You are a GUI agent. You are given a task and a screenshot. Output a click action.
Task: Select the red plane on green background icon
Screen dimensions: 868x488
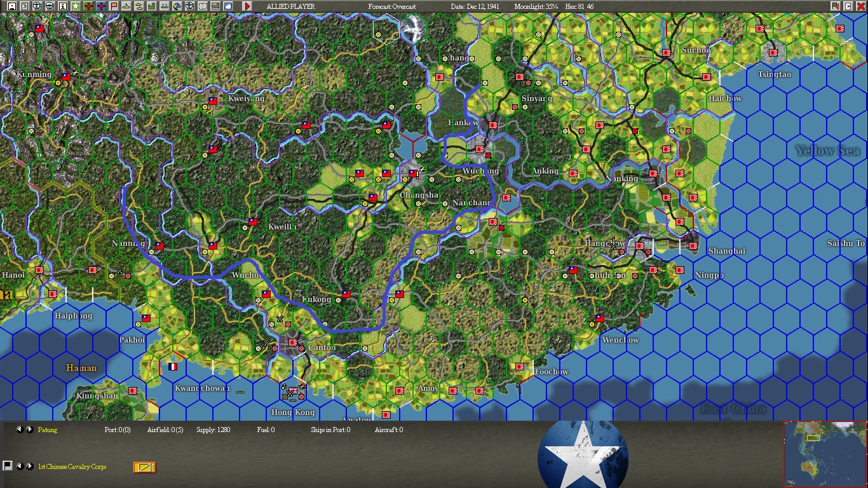click(88, 6)
